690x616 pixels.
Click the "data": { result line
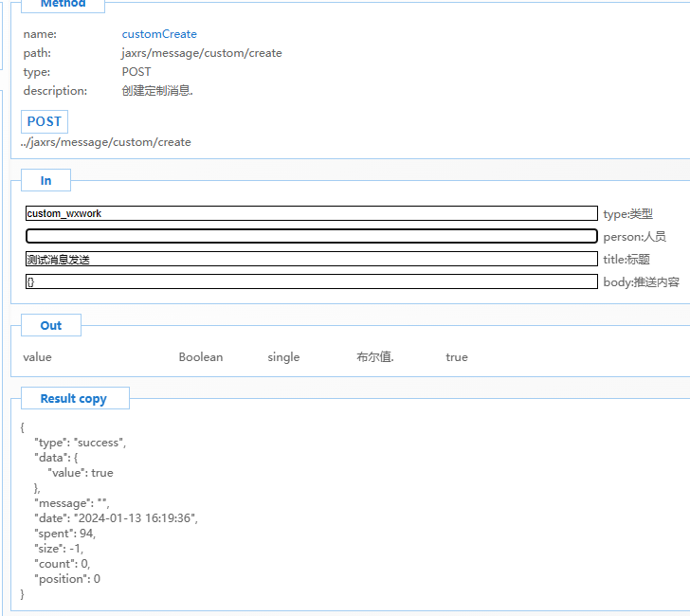(x=56, y=458)
